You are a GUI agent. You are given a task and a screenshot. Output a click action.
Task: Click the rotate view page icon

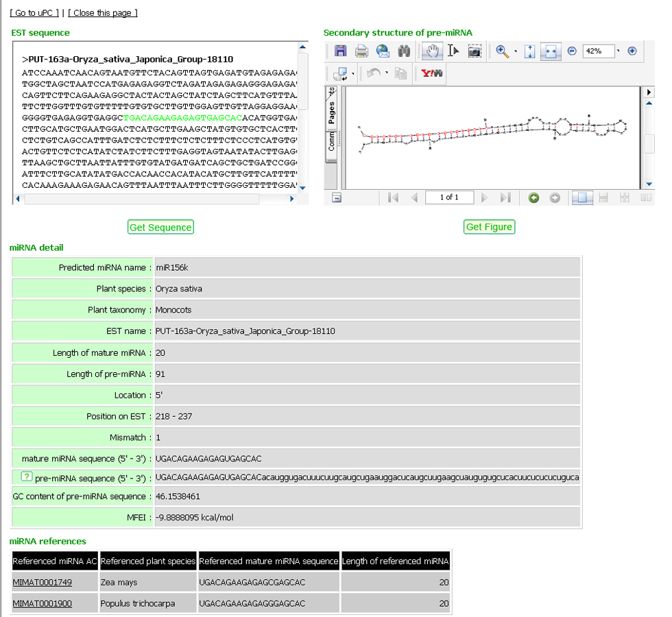point(340,74)
